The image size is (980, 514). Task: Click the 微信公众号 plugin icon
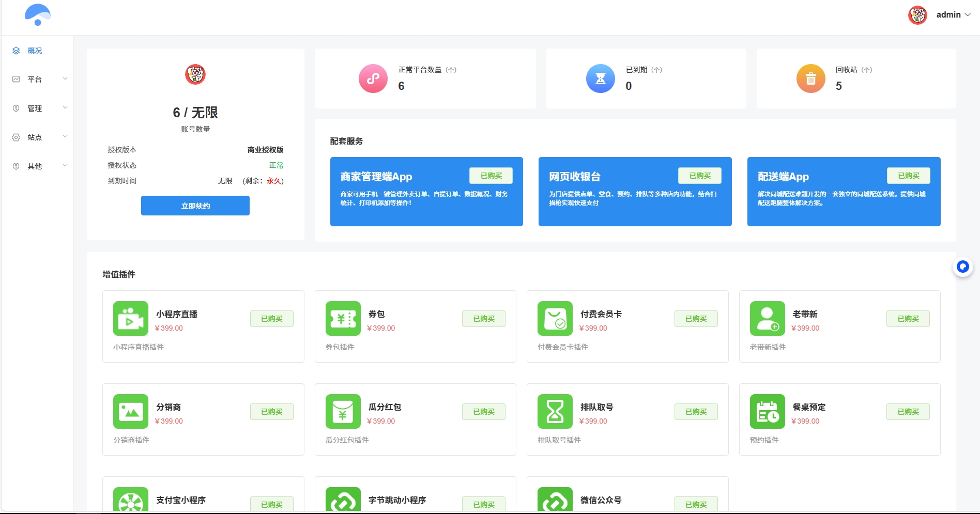coord(555,500)
